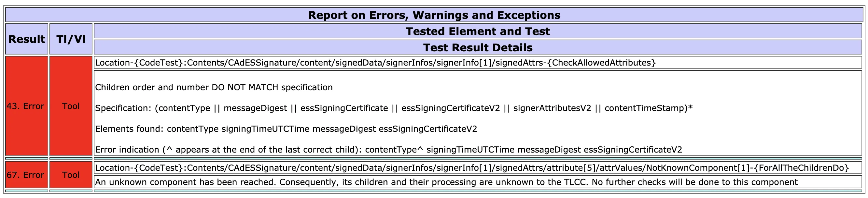Click the report title header
Image resolution: width=868 pixels, height=198 pixels.
tap(434, 15)
